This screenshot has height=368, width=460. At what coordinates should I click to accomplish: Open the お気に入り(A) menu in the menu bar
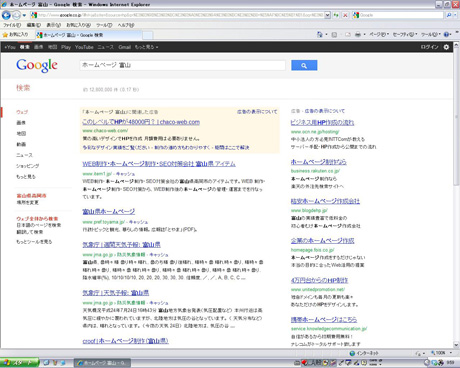(78, 25)
